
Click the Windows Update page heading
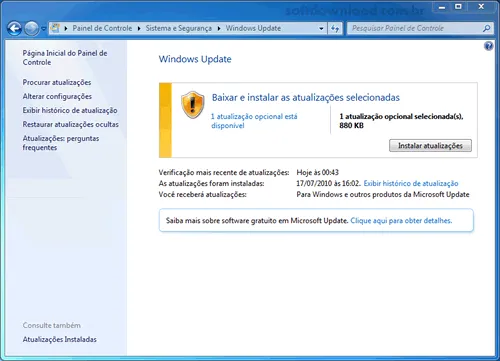click(195, 59)
